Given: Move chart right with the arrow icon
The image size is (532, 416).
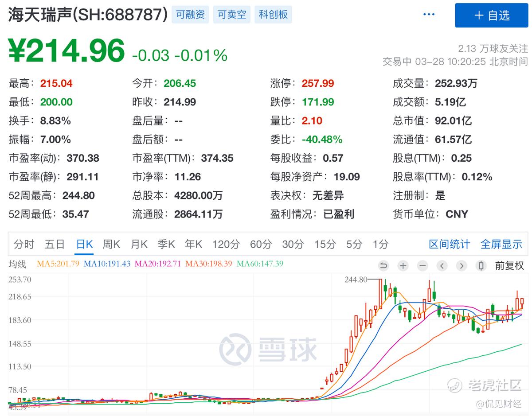Looking at the screenshot, I should (x=462, y=266).
